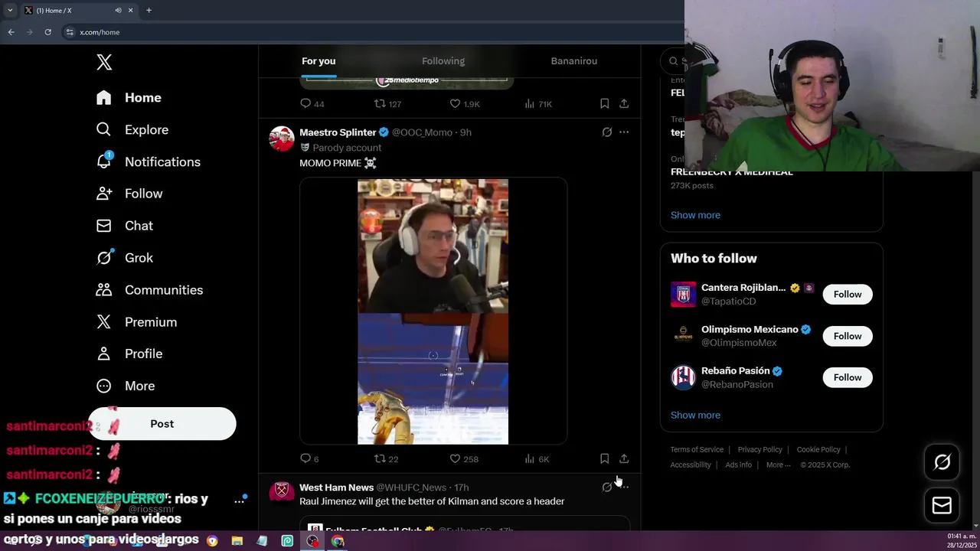Click the browser back arrow
Image resolution: width=980 pixels, height=551 pixels.
coord(11,32)
